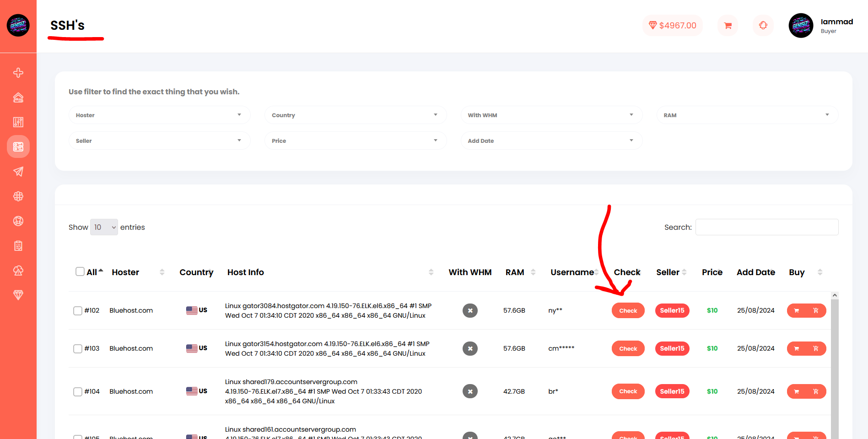Sort the table by the Hoster column
This screenshot has height=439, width=868.
(x=162, y=272)
